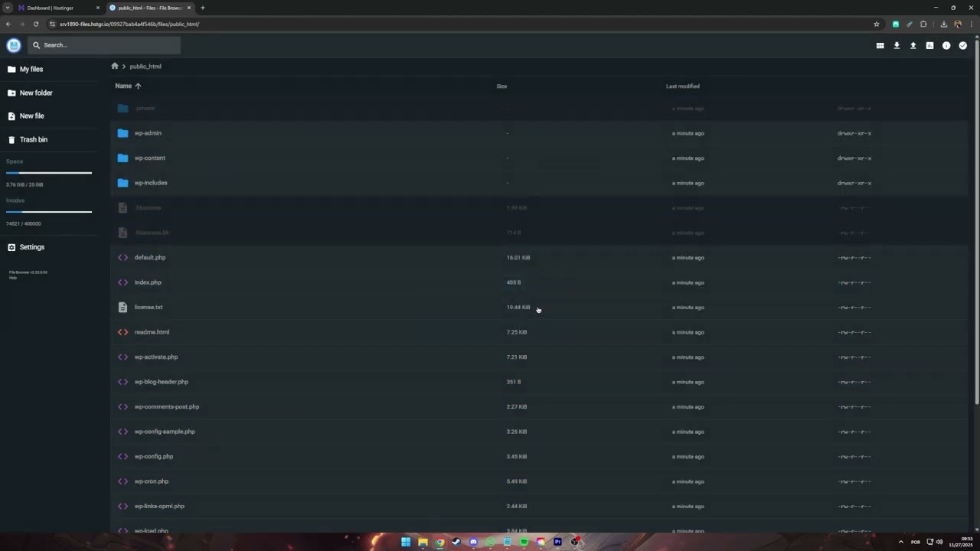980x551 pixels.
Task: Open the Chrome profile avatar
Action: click(x=958, y=24)
